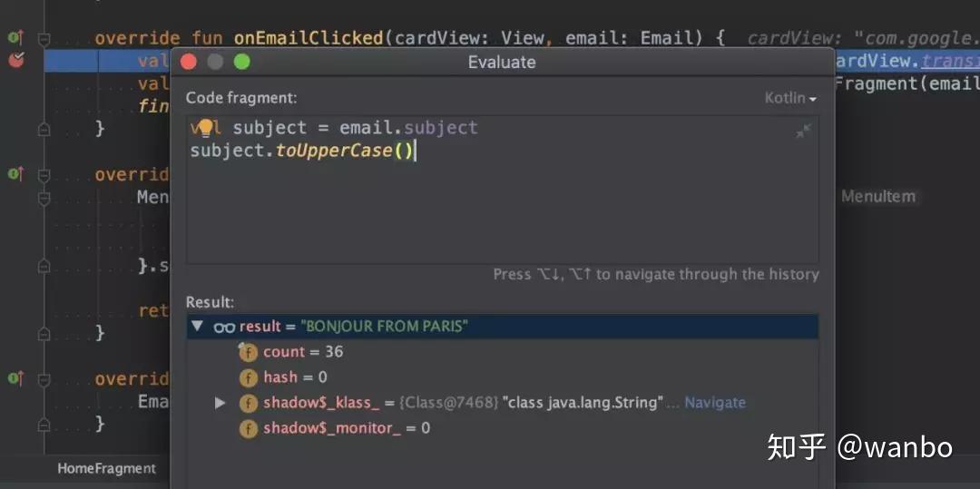
Task: Click override gutter icon beside onEmailClicked
Action: [15, 38]
